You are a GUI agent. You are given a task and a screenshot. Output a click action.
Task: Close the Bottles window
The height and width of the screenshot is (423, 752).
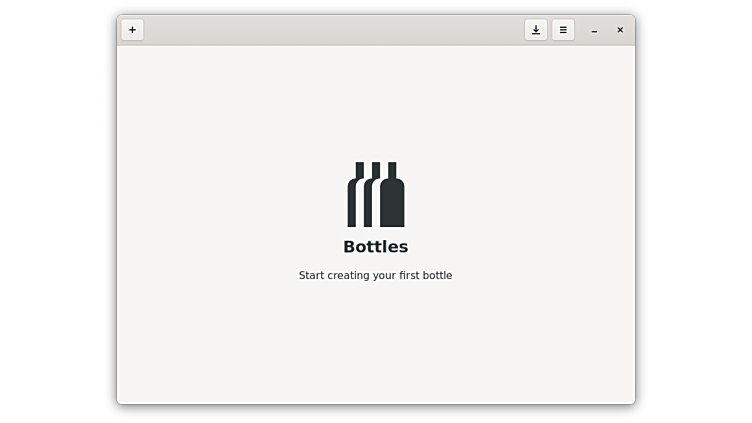coord(620,30)
